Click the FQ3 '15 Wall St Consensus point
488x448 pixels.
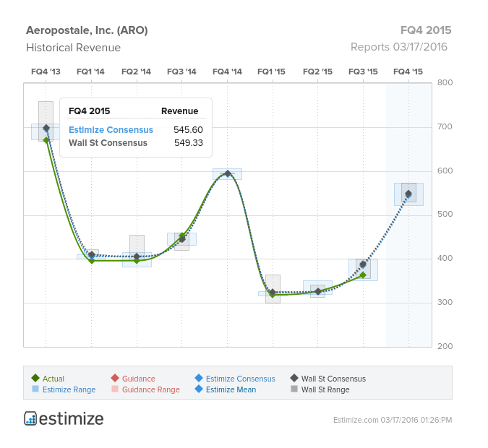(363, 264)
